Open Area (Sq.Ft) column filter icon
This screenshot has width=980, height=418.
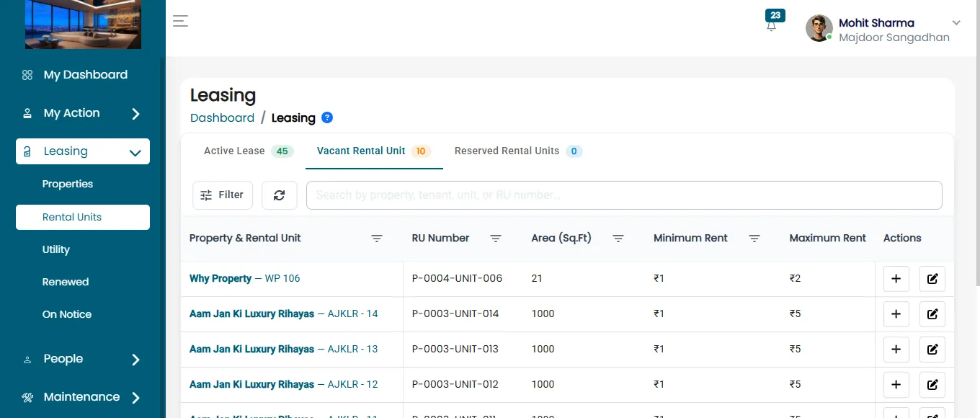tap(618, 239)
